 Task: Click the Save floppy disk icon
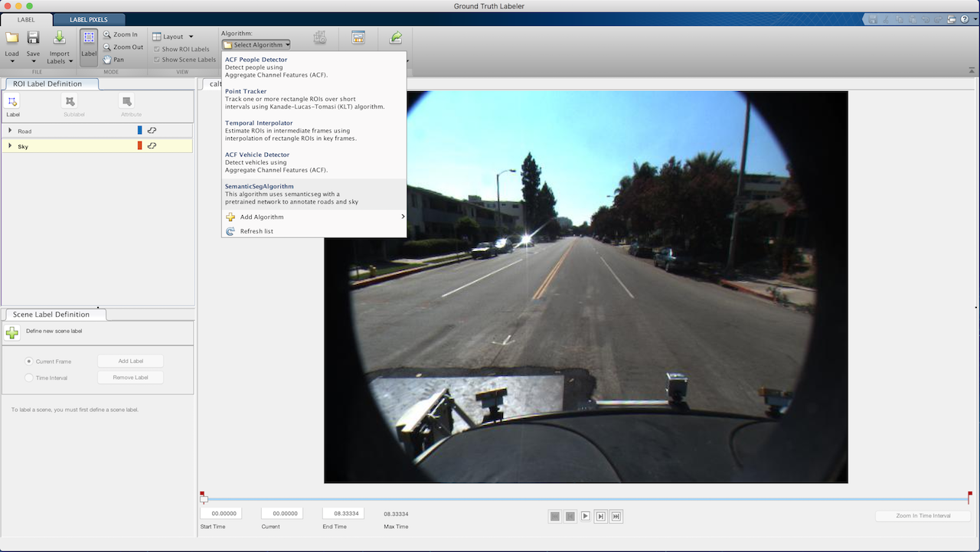tap(33, 38)
